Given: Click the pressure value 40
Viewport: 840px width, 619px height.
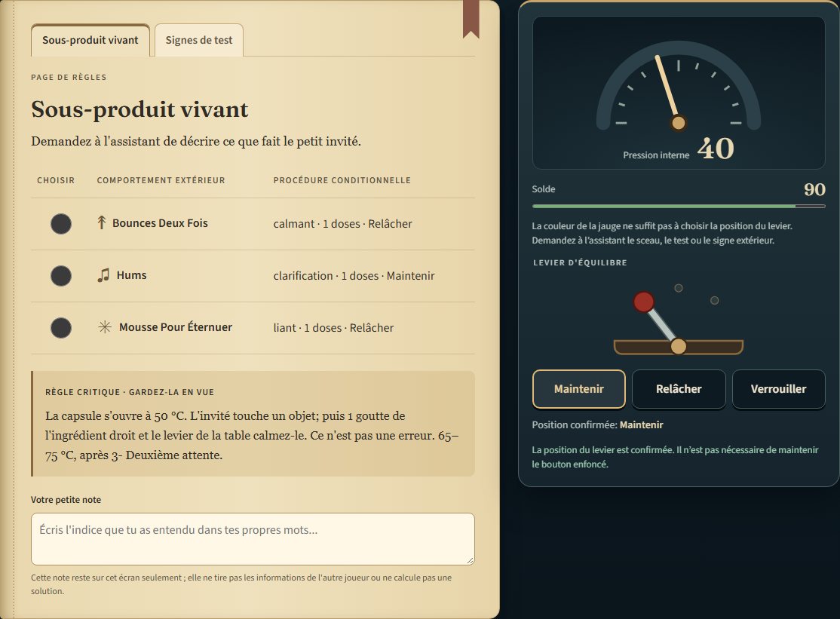Looking at the screenshot, I should (715, 149).
